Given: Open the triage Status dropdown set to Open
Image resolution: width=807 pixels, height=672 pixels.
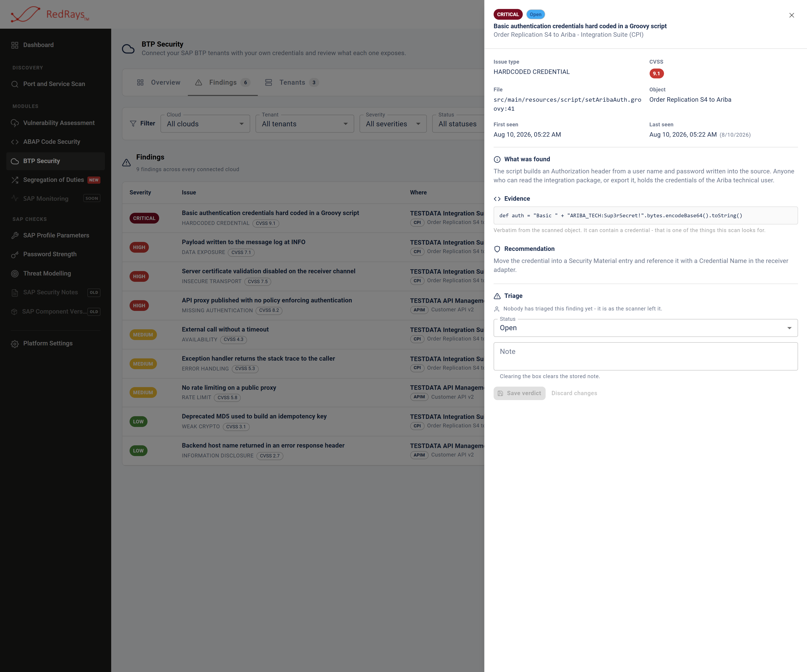Looking at the screenshot, I should [x=646, y=328].
